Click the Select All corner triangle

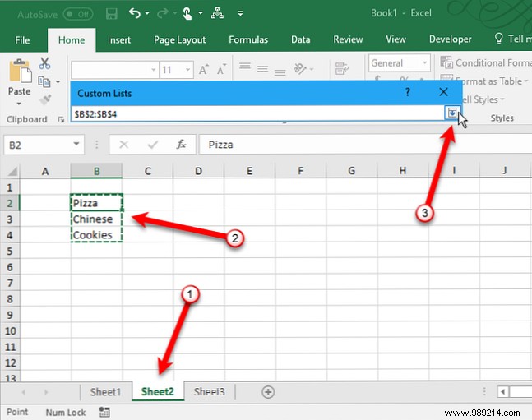[12, 171]
